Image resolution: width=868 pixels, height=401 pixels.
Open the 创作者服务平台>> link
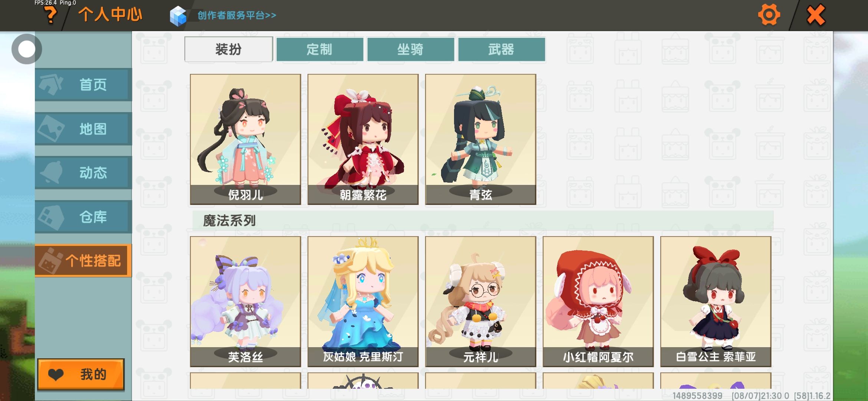(237, 15)
